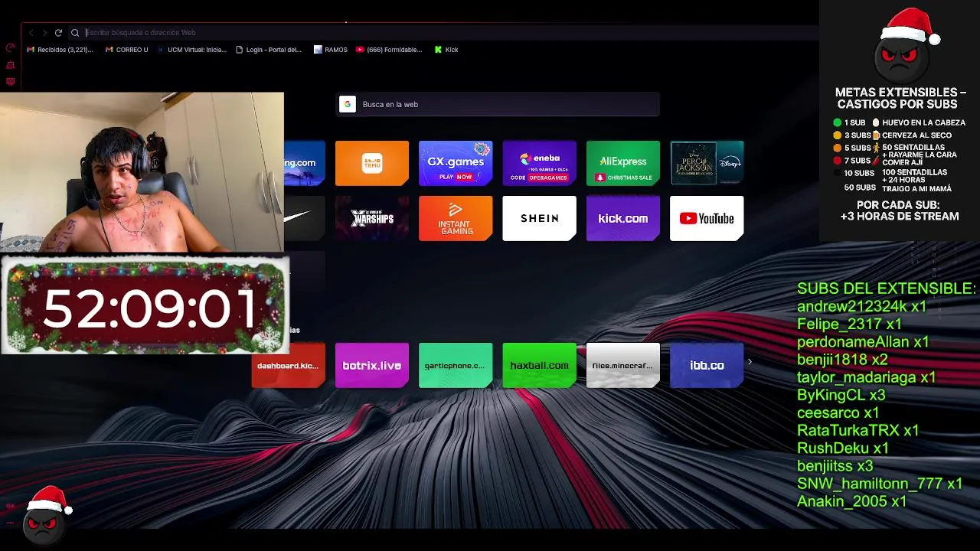980x551 pixels.
Task: Open the botrix.live tile
Action: point(372,366)
